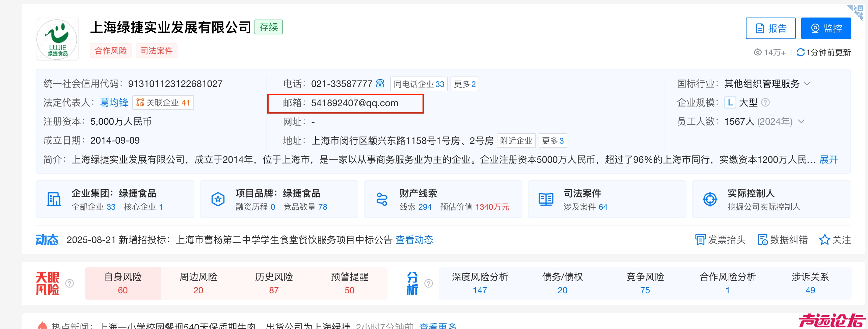Click 数据纠错 to report data errors
Screen dimensions: 868x329
(783, 240)
